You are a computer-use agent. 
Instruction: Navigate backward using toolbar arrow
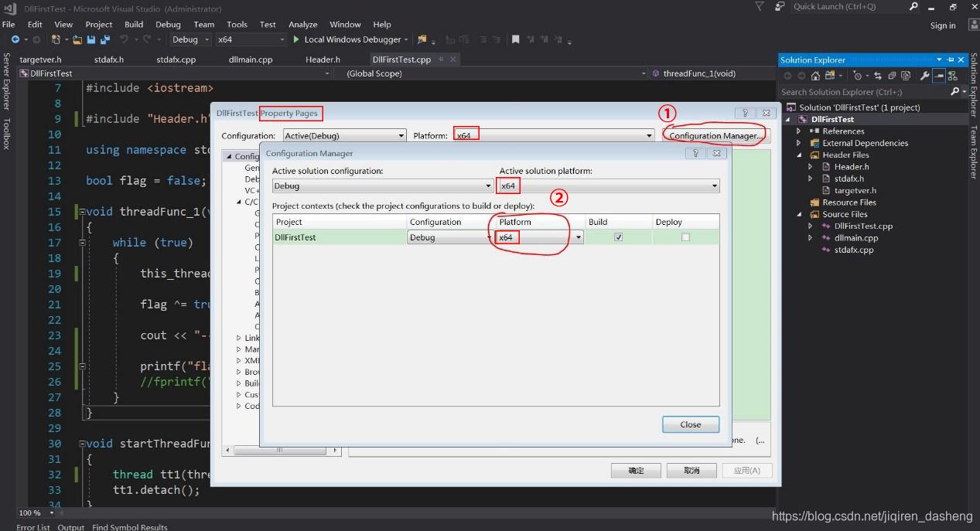[x=15, y=39]
